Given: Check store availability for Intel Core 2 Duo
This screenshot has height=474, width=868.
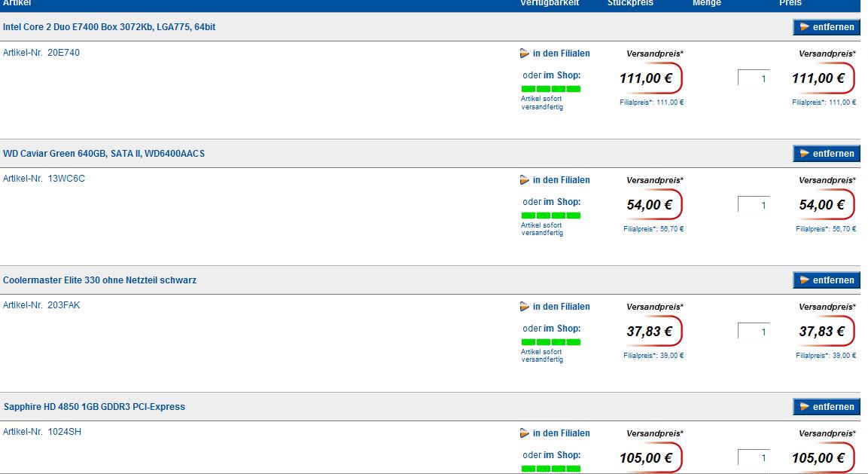Looking at the screenshot, I should coord(561,54).
